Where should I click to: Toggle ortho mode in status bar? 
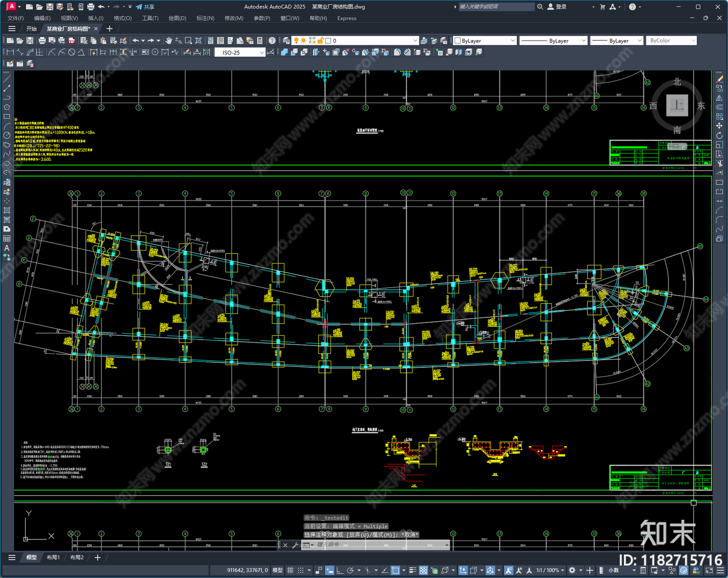click(340, 570)
